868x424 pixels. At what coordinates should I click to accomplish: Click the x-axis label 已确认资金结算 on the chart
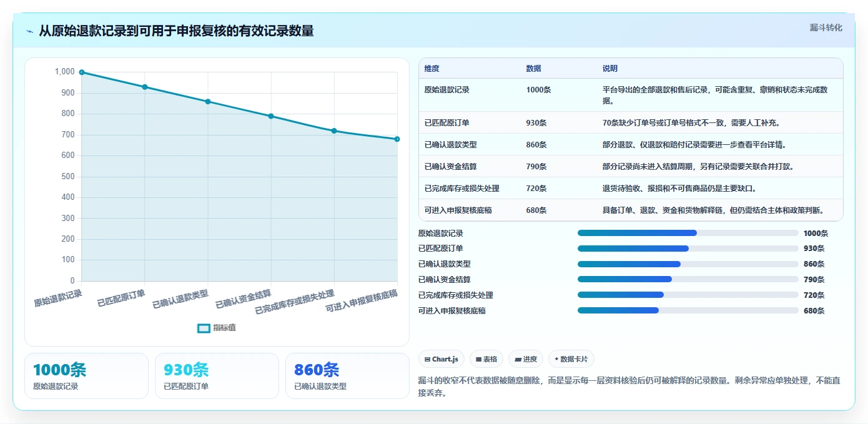[244, 299]
